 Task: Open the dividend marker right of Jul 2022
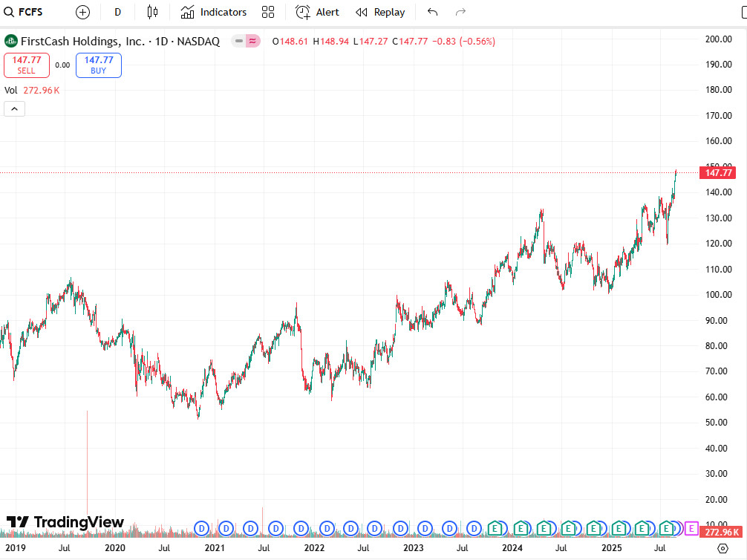pyautogui.click(x=375, y=529)
